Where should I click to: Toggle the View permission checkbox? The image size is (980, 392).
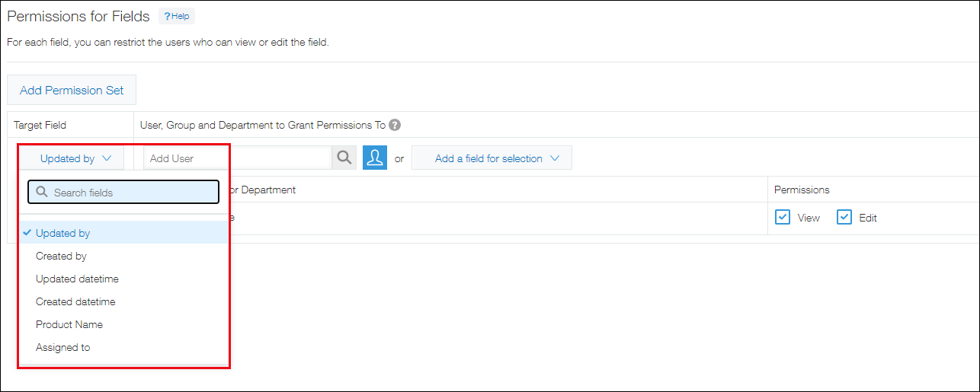[783, 218]
